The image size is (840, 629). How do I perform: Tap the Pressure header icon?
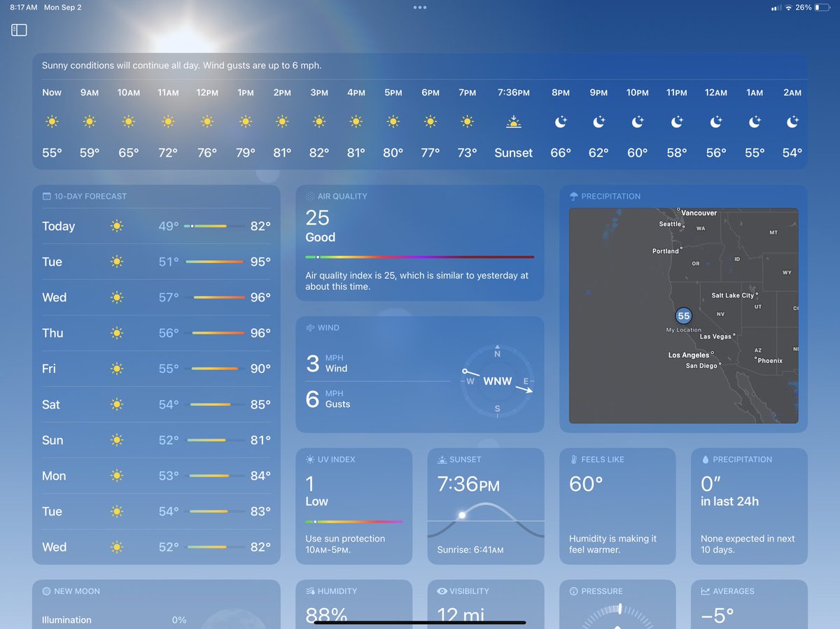pos(574,591)
